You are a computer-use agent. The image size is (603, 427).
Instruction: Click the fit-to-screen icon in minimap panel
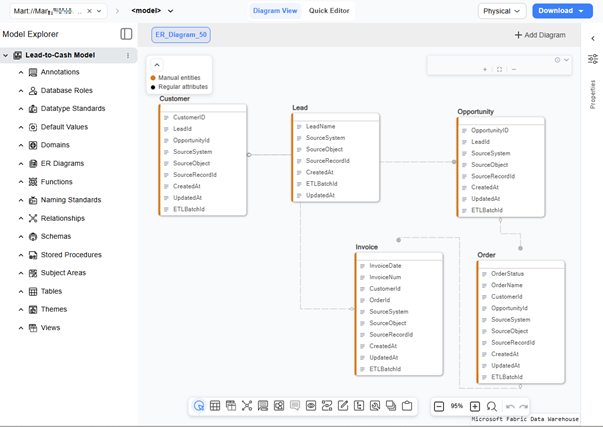[499, 69]
